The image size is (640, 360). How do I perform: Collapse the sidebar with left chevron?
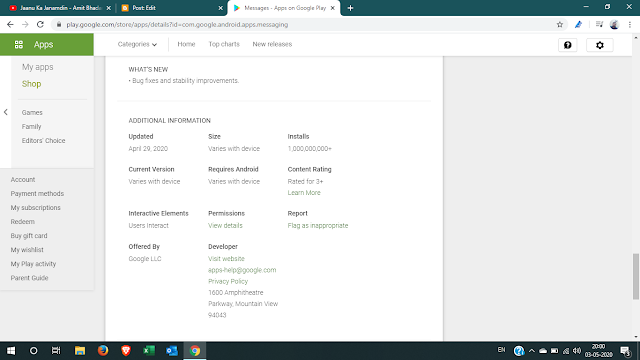tap(6, 112)
